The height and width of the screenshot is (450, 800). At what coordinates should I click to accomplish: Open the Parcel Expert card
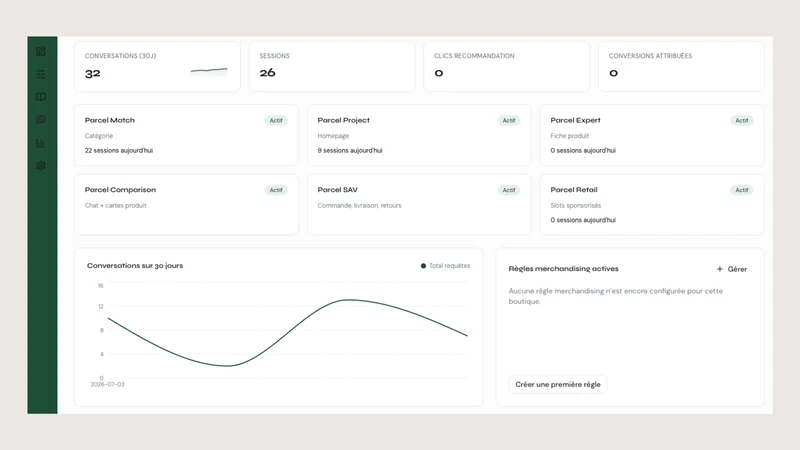click(x=652, y=135)
